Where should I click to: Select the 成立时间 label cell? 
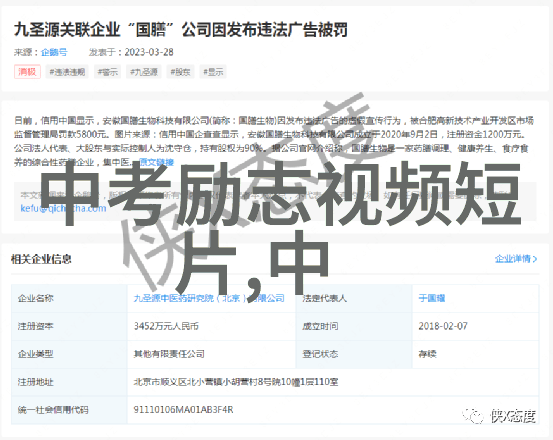[354, 326]
